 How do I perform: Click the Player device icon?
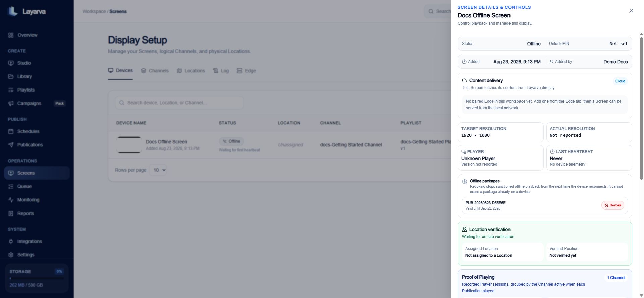click(464, 152)
